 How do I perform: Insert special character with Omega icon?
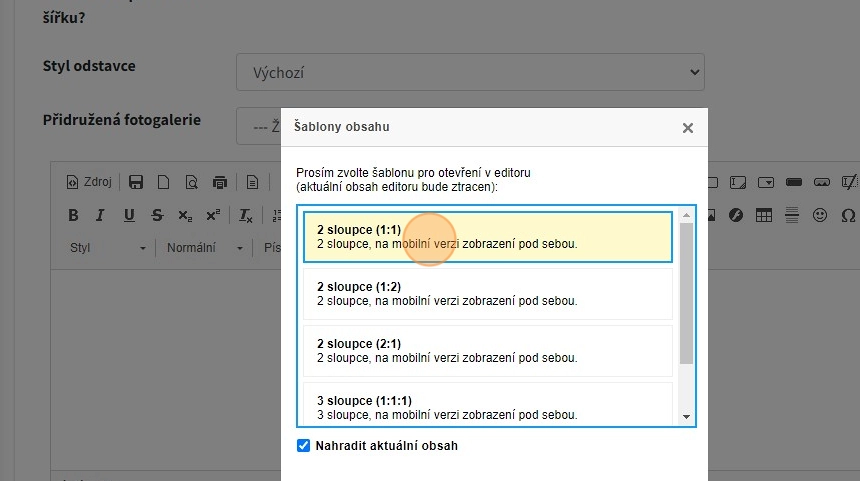[848, 215]
